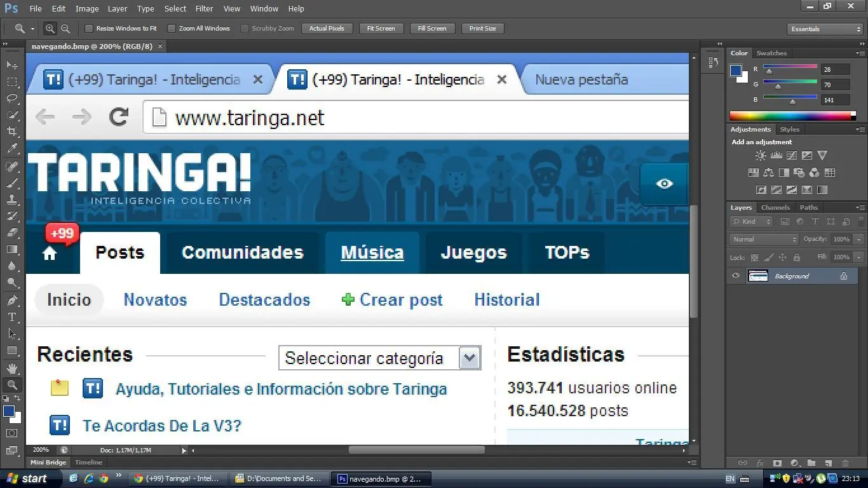Select the Brush tool
The image size is (868, 488).
tap(12, 183)
